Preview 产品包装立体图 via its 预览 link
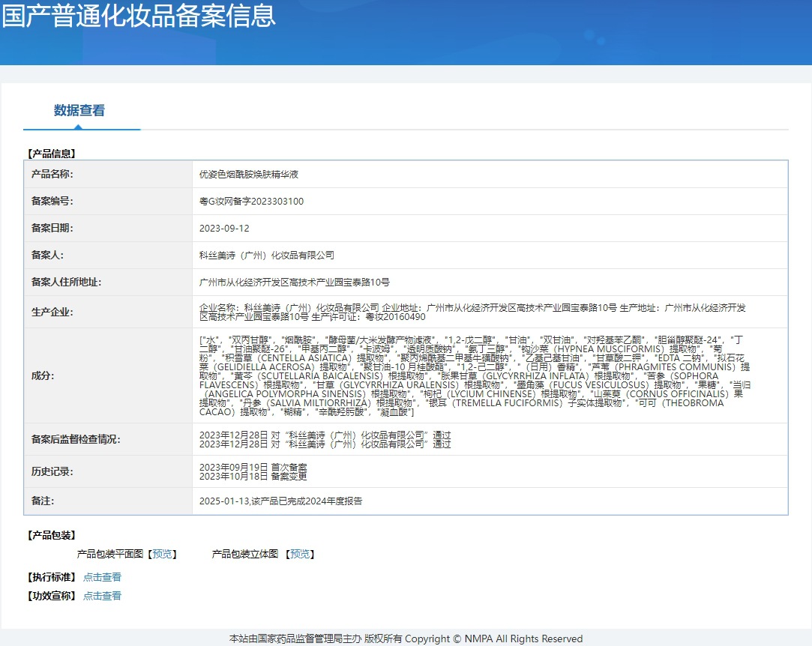 [x=300, y=554]
